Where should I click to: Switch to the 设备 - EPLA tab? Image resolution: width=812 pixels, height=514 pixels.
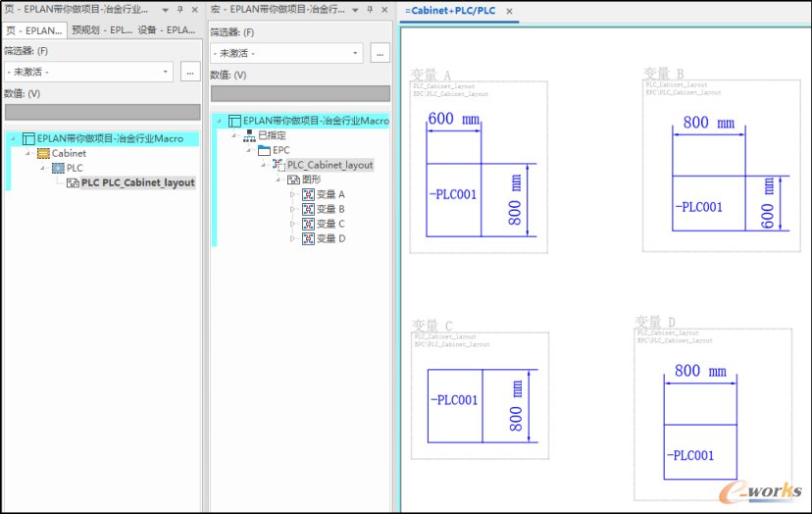tap(167, 30)
